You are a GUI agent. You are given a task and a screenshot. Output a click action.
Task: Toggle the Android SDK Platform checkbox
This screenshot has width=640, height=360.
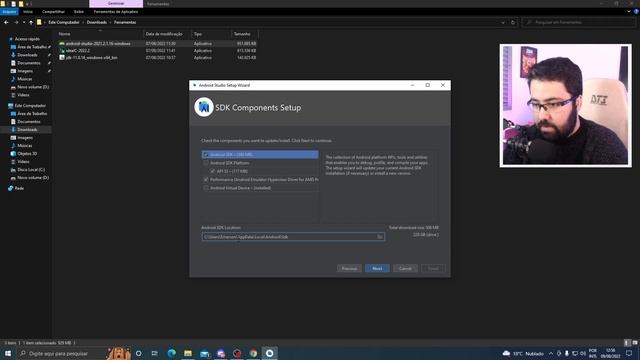(206, 163)
